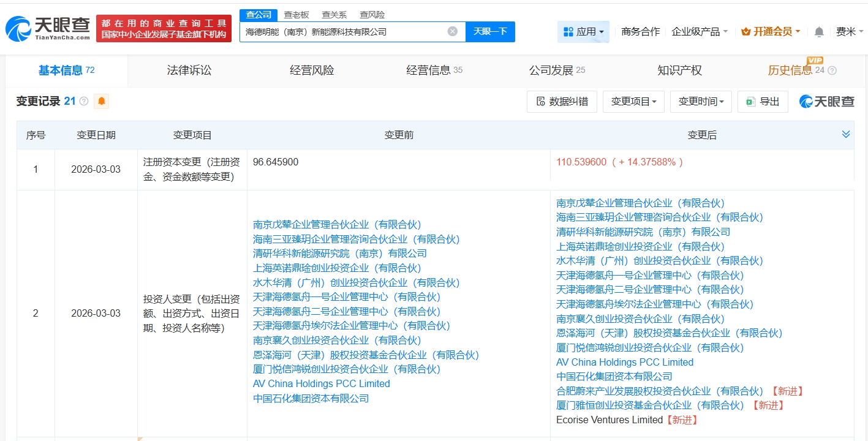The image size is (868, 441).
Task: Switch to the 法律诉讼 tab
Action: tap(189, 70)
